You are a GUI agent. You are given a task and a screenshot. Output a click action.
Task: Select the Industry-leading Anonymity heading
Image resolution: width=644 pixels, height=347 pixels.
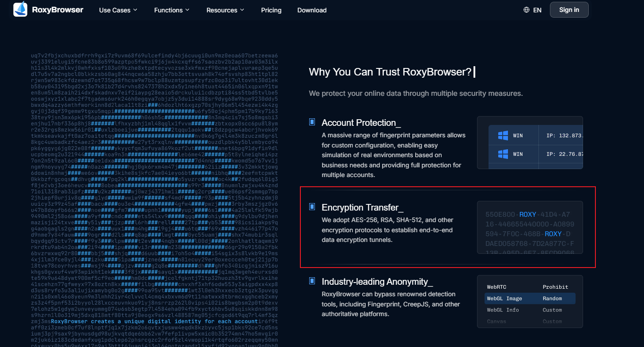pos(377,282)
